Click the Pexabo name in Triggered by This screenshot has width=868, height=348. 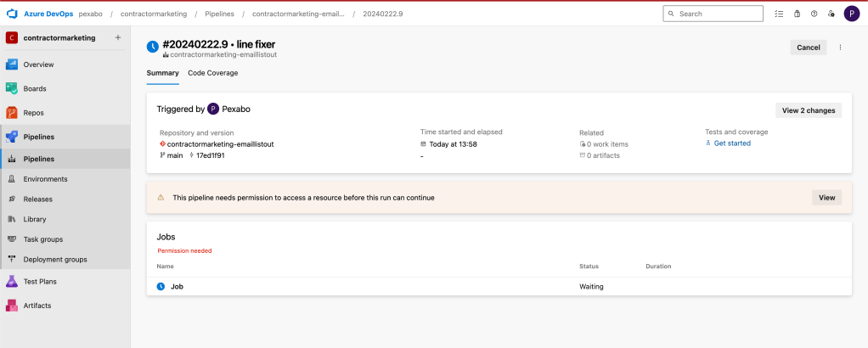point(236,109)
